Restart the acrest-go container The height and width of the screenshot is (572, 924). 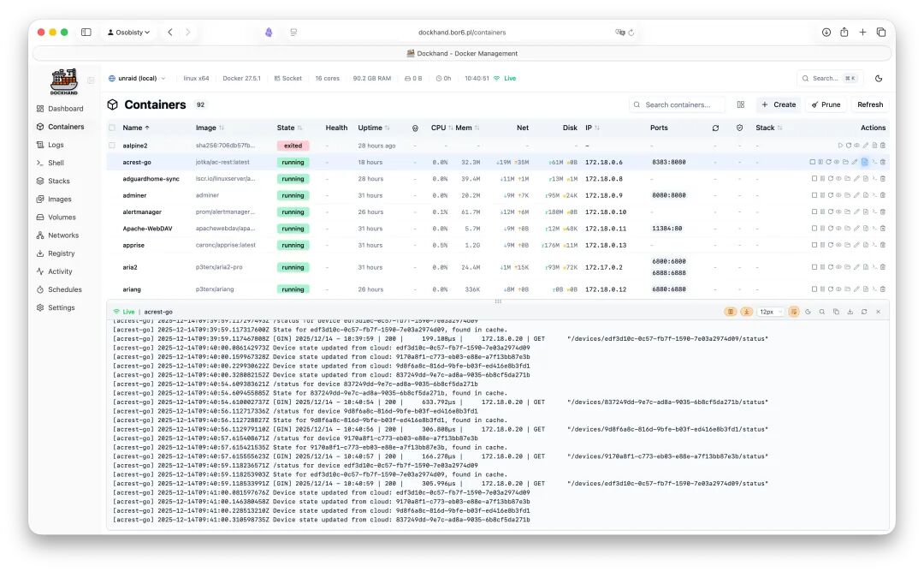(x=828, y=162)
